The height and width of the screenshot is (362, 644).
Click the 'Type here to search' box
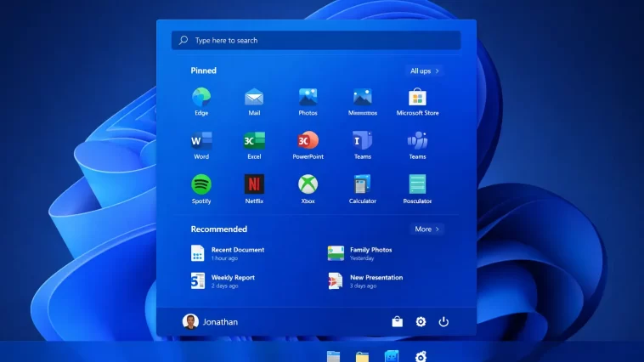316,40
